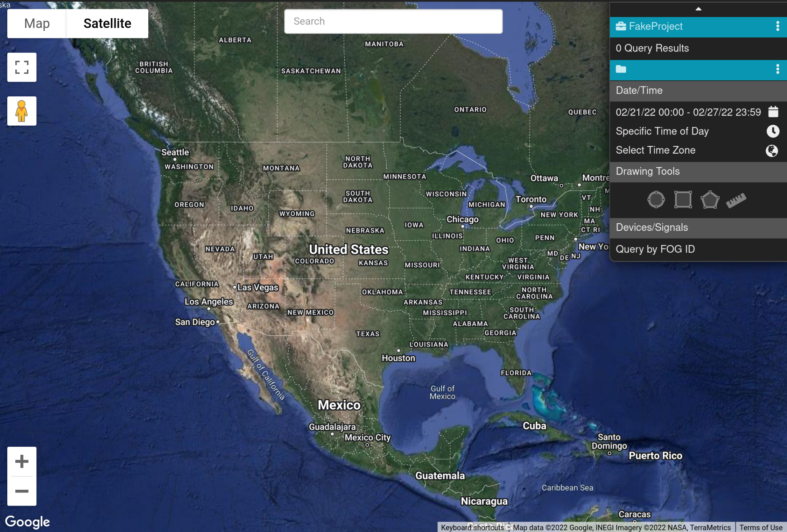Switch to Map view tab

coord(37,23)
